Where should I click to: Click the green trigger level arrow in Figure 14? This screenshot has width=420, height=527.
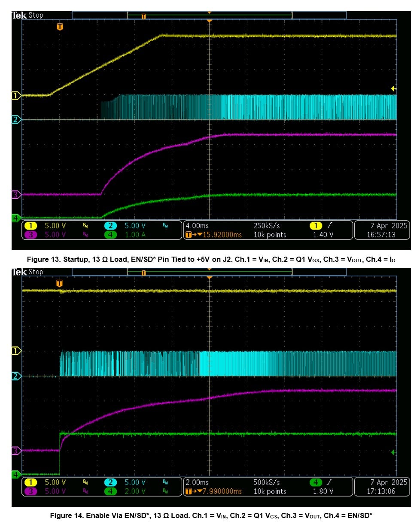click(x=393, y=452)
